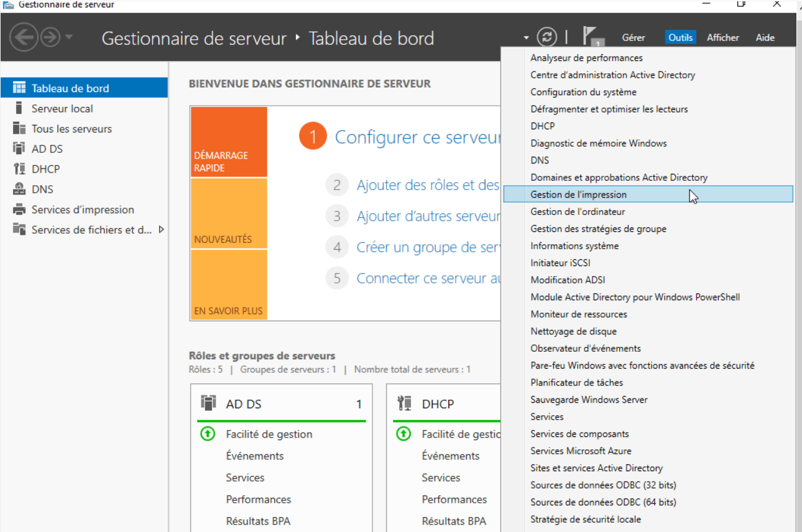Click Créer un groupe de serveurs link

(428, 247)
